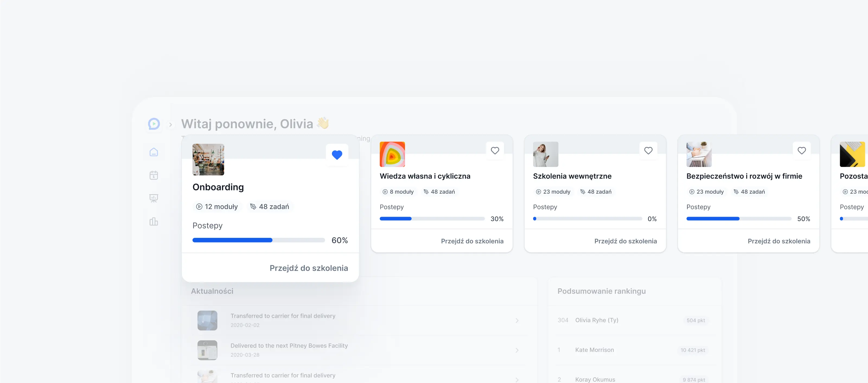
Task: Expand the sidebar with the chevron arrow
Action: pos(171,125)
